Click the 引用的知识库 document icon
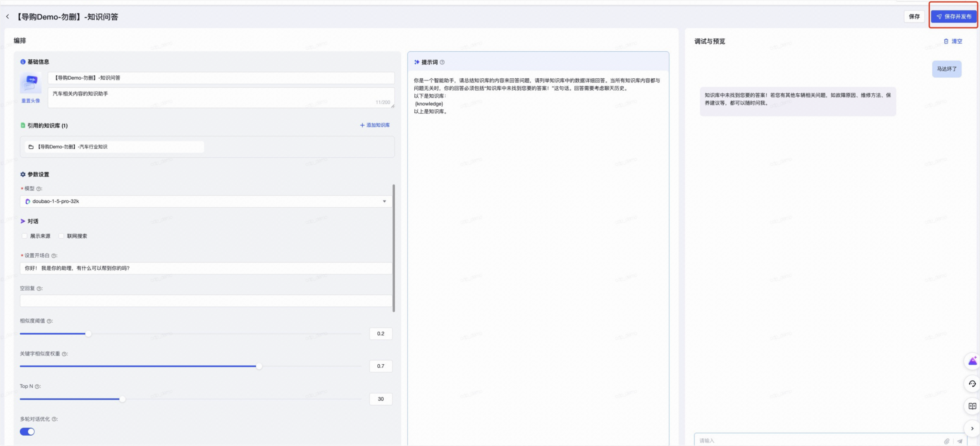Viewport: 980px width, 446px height. click(23, 126)
